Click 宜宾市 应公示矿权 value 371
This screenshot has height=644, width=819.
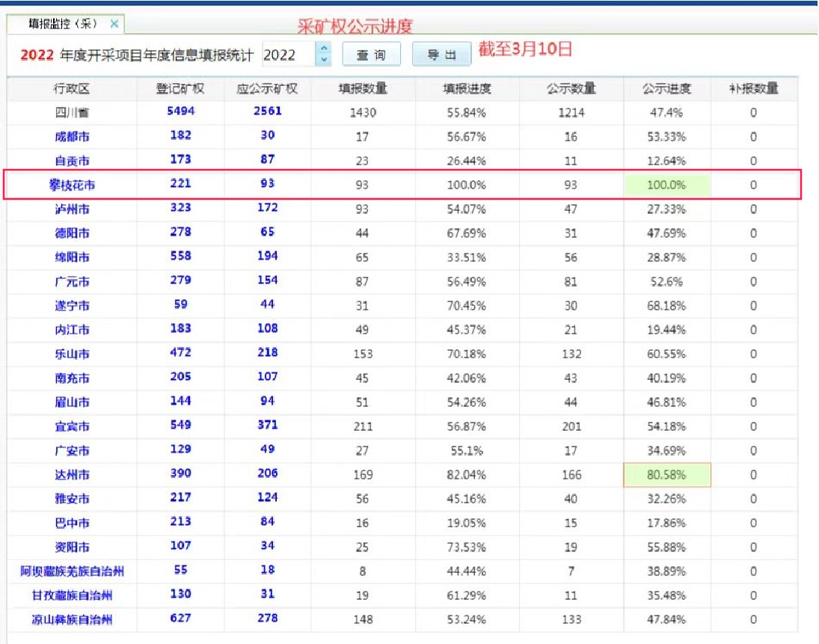click(267, 426)
